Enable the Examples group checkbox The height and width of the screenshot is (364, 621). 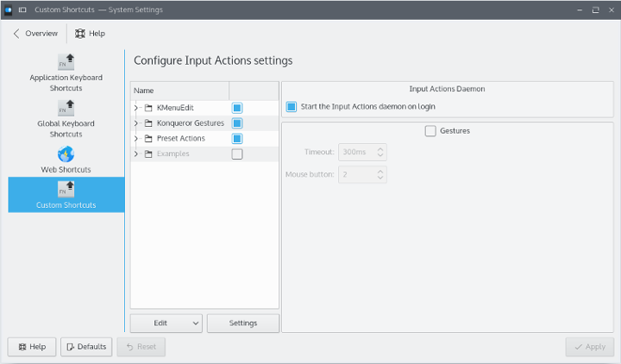237,154
